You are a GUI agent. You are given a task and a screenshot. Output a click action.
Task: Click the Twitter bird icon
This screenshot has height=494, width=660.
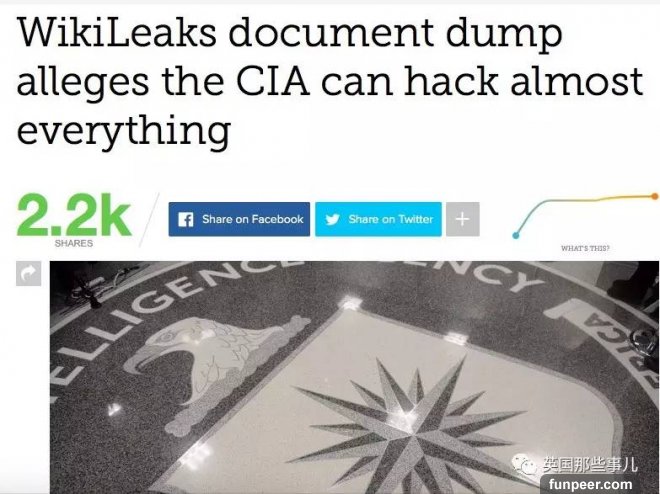[x=332, y=219]
